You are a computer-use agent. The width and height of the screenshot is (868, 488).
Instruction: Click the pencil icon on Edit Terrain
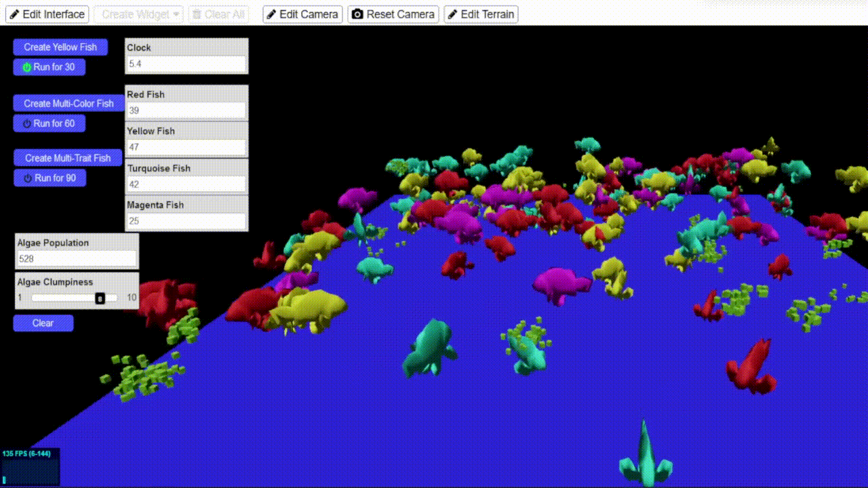tap(452, 14)
